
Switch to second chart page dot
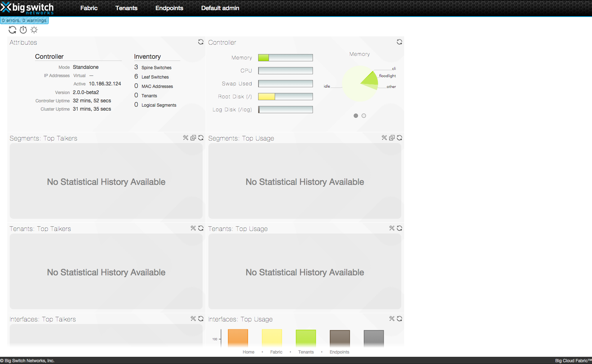pos(364,116)
